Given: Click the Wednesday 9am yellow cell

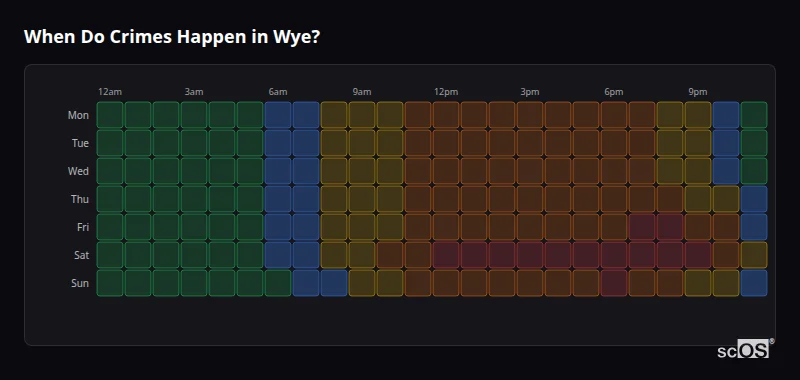Looking at the screenshot, I should [x=362, y=171].
